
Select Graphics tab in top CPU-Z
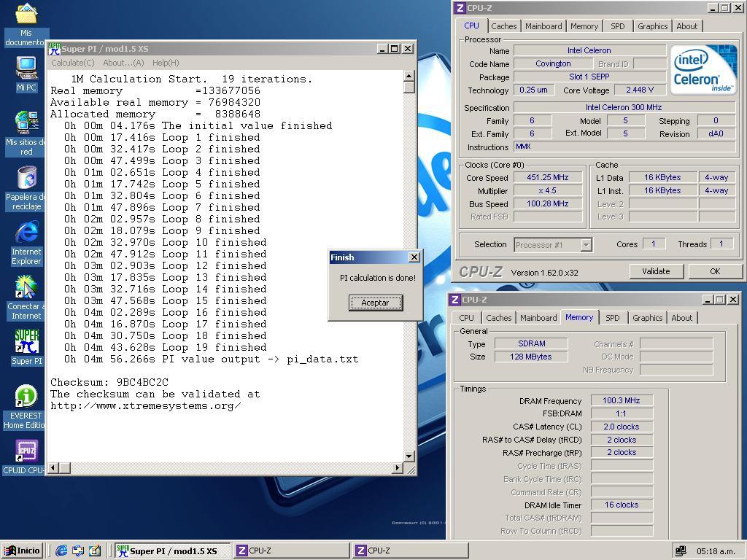click(653, 27)
